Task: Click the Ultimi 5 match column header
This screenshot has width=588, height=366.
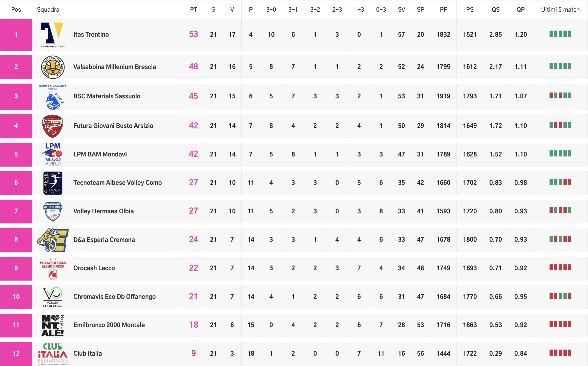Action: [x=560, y=10]
